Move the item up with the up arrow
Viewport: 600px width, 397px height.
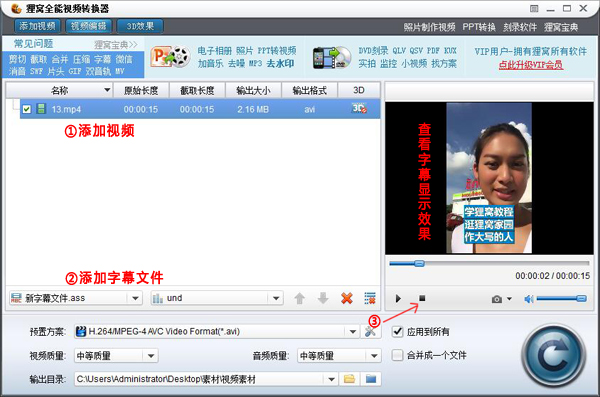[300, 298]
